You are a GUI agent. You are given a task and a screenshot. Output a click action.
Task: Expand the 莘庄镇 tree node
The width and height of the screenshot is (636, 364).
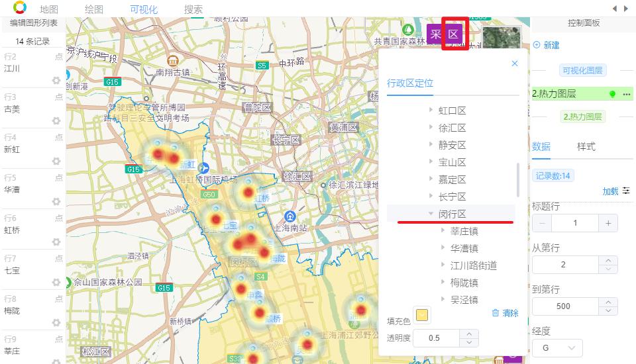click(443, 230)
